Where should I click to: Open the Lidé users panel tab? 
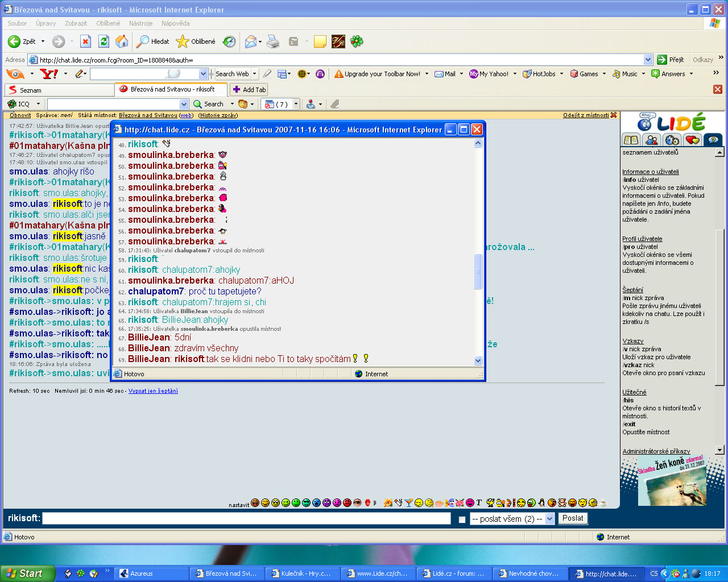click(x=652, y=140)
